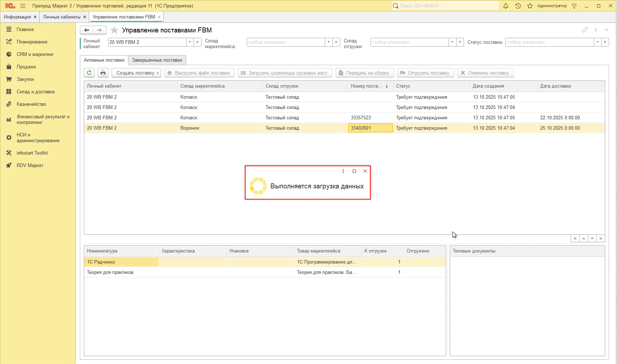The height and width of the screenshot is (364, 617).
Task: Expand Личный кабинет dropdown arrow
Action: (190, 42)
